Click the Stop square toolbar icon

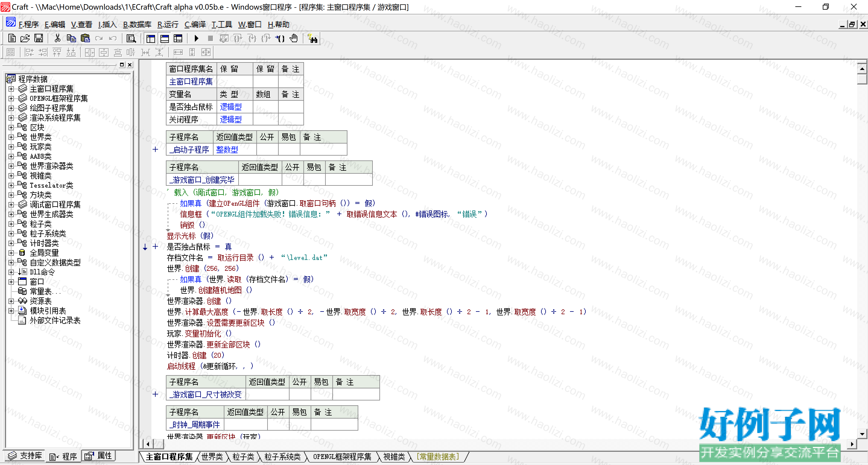(210, 38)
